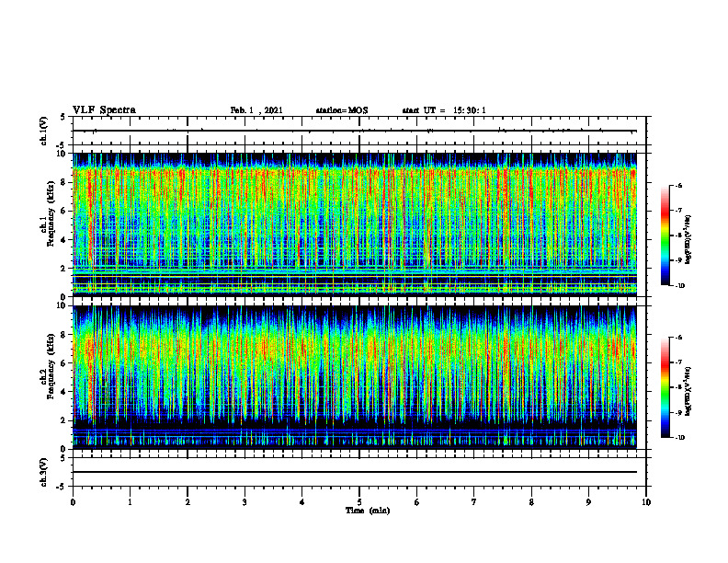The image size is (728, 563).
Task: Click the ch.3 voltage waveform trace
Action: click(355, 472)
